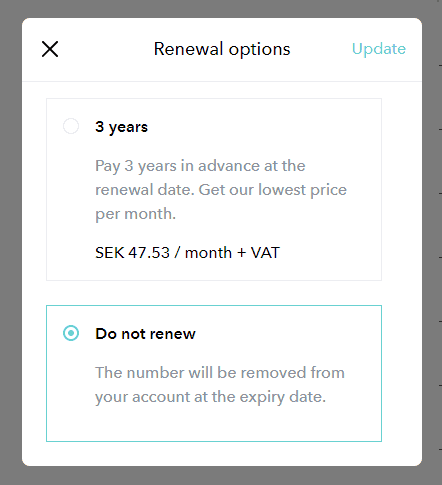Select the Do not renew radio button
This screenshot has width=442, height=485.
[71, 333]
